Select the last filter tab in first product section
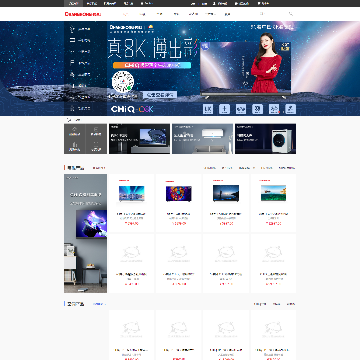 pos(287,168)
